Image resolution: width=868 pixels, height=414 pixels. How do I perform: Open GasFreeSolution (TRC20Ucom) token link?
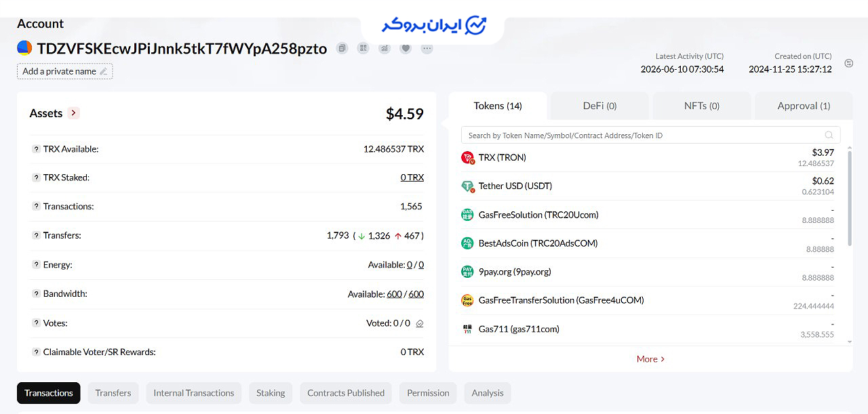click(x=538, y=215)
